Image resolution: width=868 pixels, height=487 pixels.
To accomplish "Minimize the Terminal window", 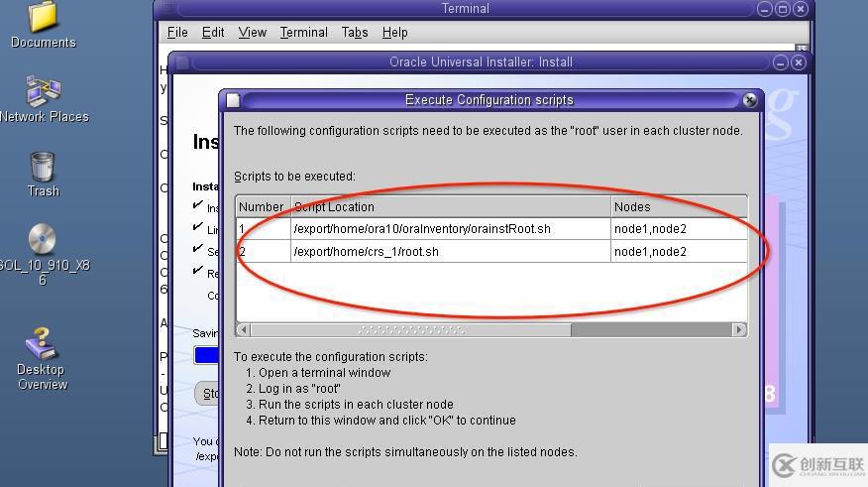I will point(765,9).
